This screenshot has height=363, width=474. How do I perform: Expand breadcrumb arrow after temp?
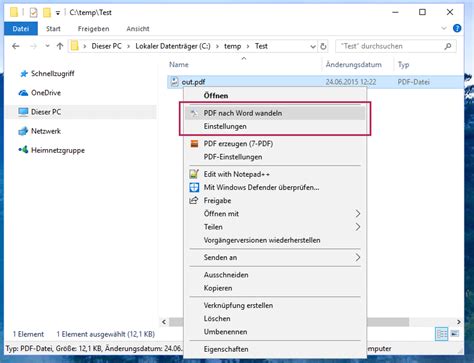pyautogui.click(x=248, y=46)
